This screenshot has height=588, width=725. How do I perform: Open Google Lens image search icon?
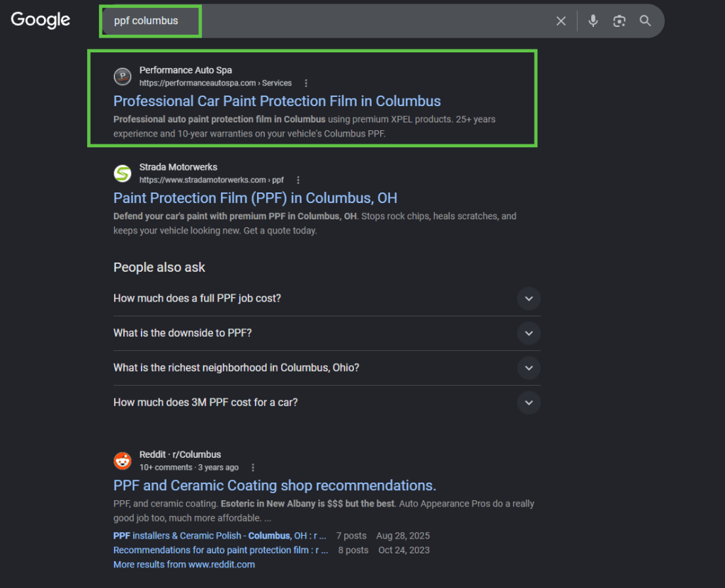[619, 21]
